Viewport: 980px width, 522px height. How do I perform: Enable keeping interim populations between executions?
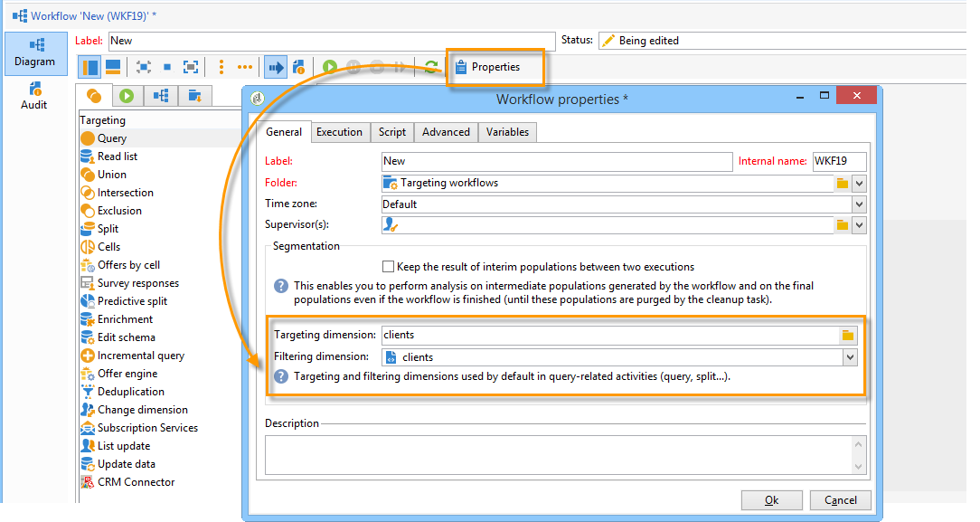coord(388,267)
